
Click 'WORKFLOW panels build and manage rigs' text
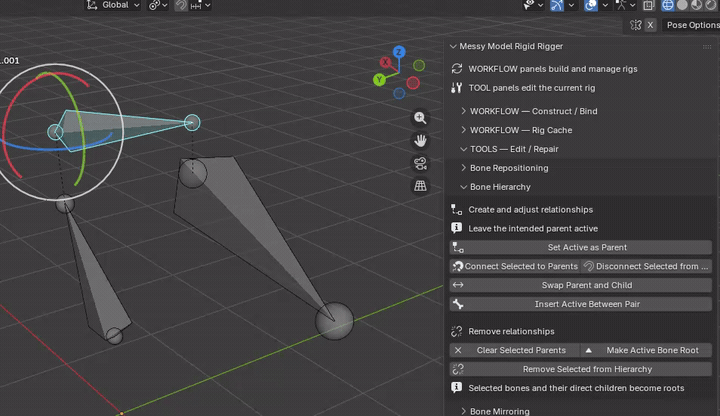[x=552, y=69]
